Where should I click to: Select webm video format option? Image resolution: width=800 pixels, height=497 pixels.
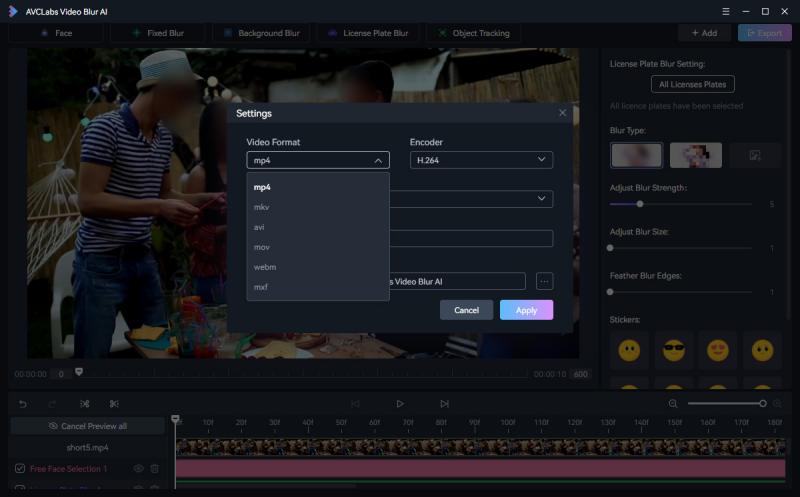click(317, 267)
